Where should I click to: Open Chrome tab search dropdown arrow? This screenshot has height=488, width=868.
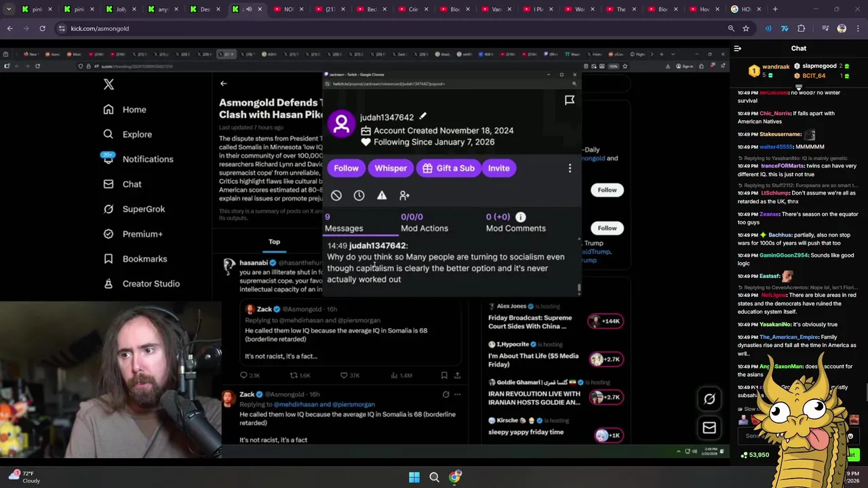(9, 9)
